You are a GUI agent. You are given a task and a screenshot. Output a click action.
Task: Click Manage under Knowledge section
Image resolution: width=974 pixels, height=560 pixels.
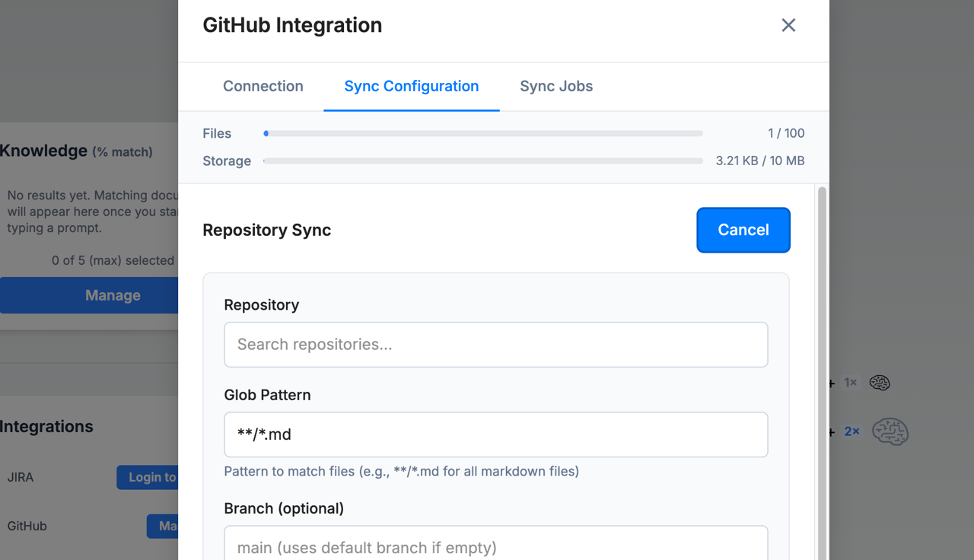coord(113,295)
